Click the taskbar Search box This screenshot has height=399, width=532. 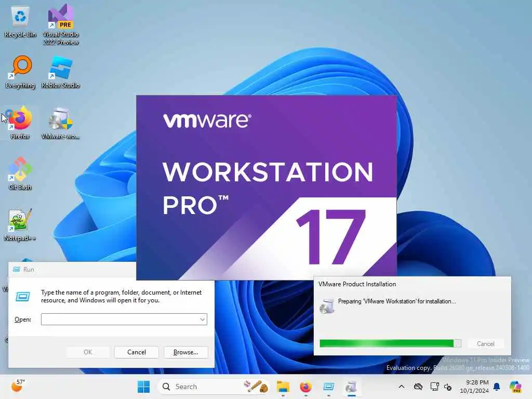[x=214, y=387]
